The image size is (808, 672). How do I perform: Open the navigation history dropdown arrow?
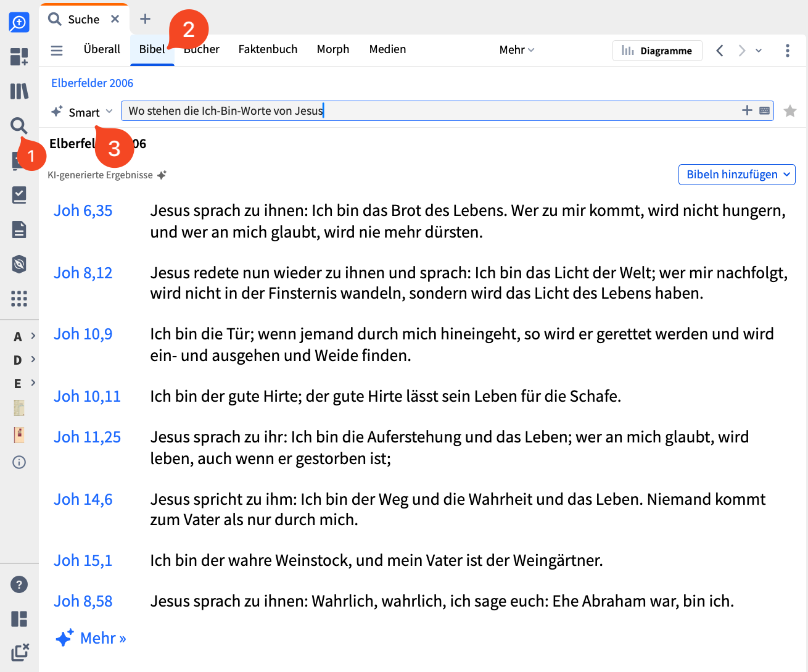click(x=759, y=51)
